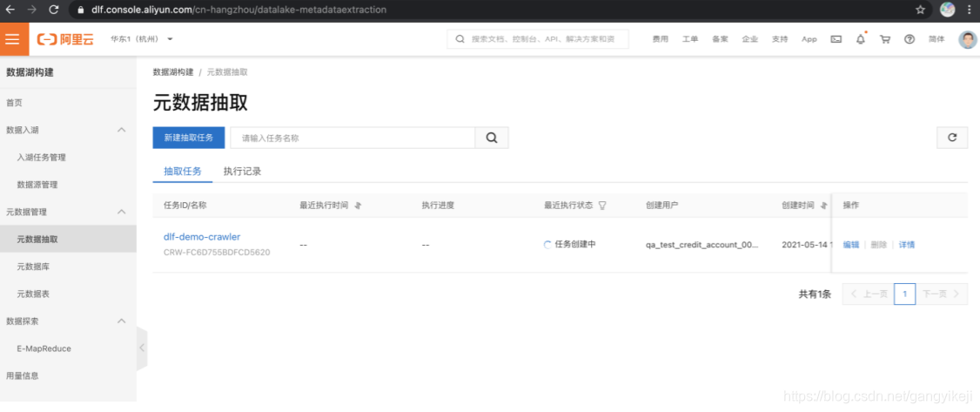The width and height of the screenshot is (980, 412).
Task: Click 下一页 pagination button
Action: point(941,294)
